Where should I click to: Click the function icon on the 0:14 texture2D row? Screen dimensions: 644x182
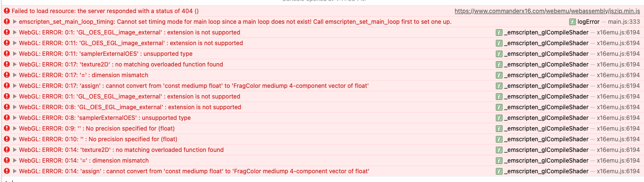[x=499, y=150]
